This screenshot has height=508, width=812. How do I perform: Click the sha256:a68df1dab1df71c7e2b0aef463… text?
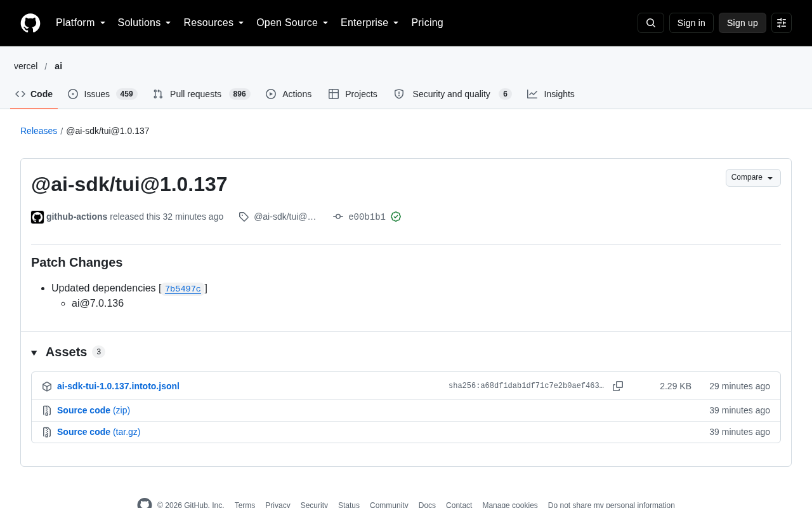click(527, 386)
